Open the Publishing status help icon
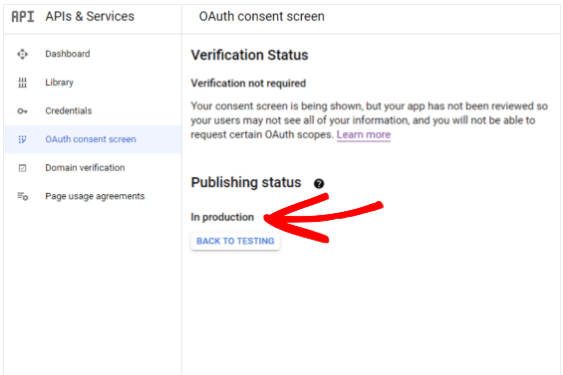 coord(319,184)
